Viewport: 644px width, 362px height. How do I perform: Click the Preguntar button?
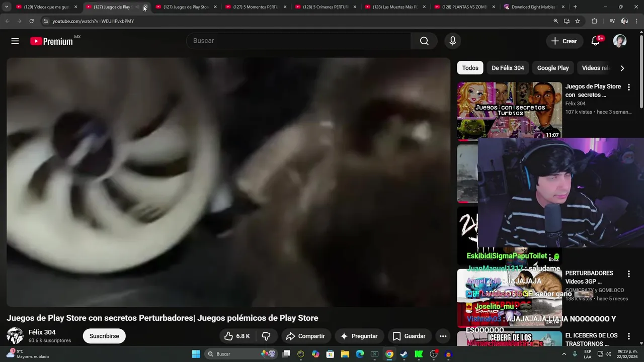click(x=359, y=336)
